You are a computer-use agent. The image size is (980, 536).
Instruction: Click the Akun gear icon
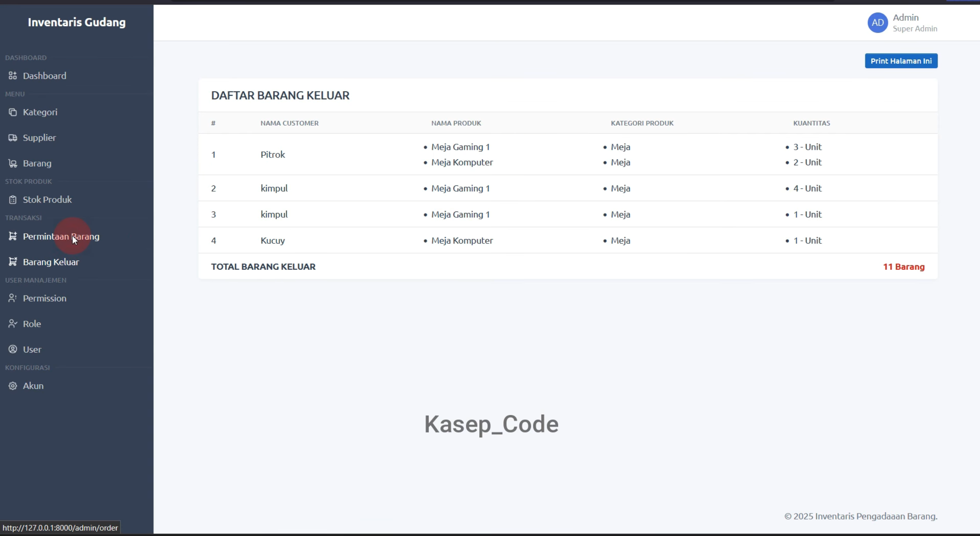pyautogui.click(x=13, y=386)
